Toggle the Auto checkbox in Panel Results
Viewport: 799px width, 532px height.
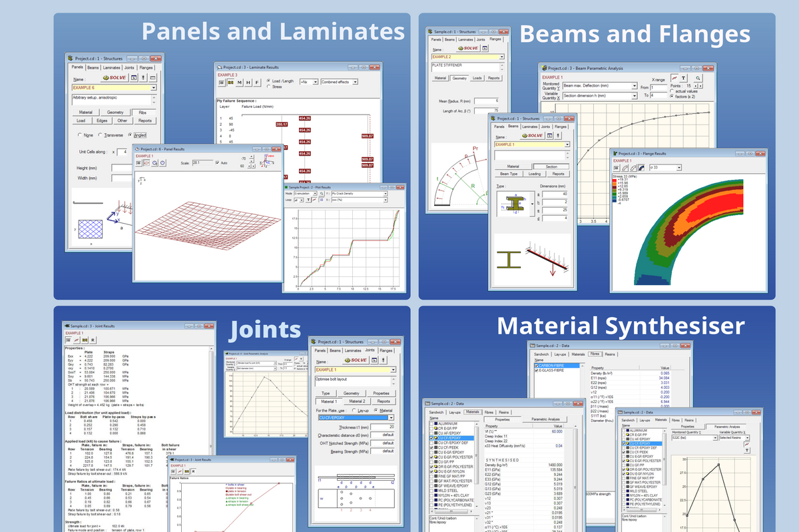[x=217, y=162]
